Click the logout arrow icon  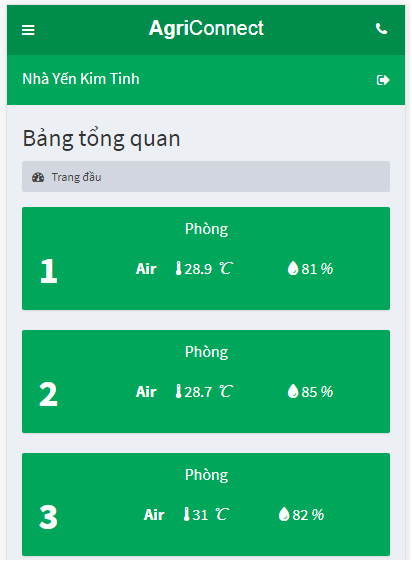(384, 80)
